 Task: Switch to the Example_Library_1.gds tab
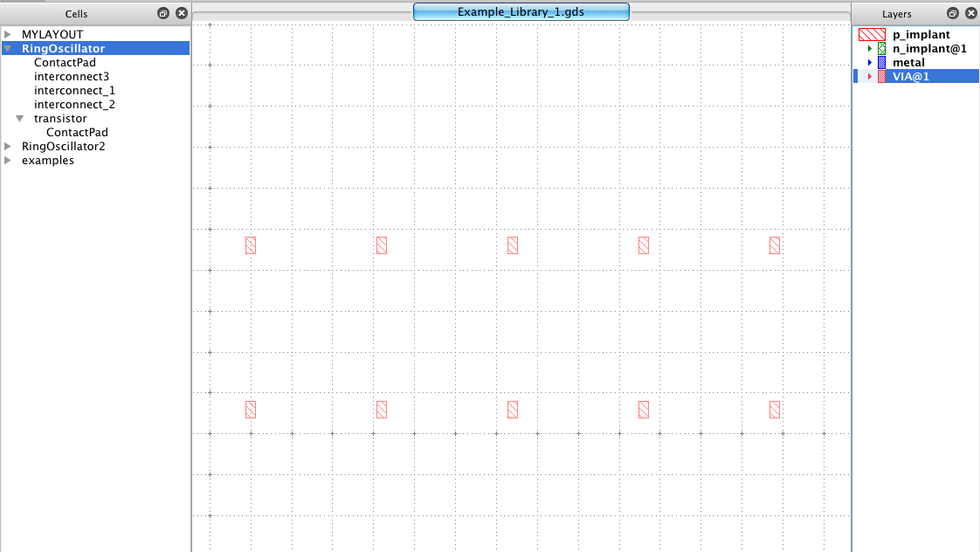pyautogui.click(x=521, y=12)
